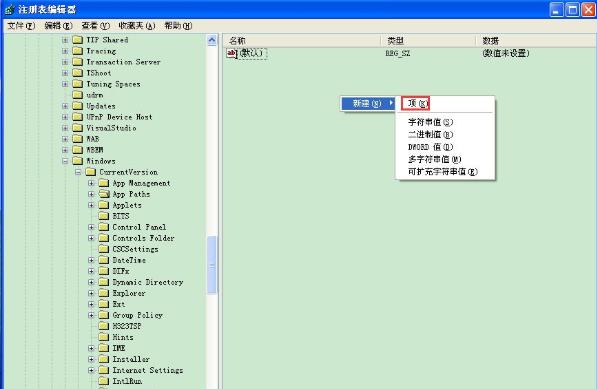The width and height of the screenshot is (597, 389).
Task: Click the string value icon beside (默认)
Action: click(x=231, y=53)
